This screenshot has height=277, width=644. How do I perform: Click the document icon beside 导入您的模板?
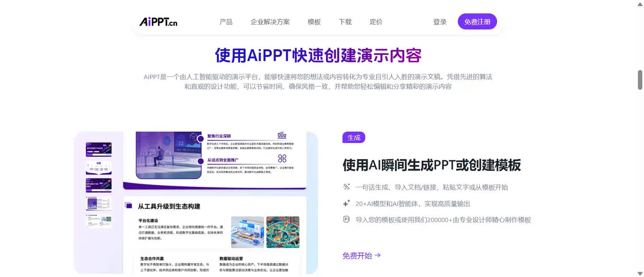346,219
